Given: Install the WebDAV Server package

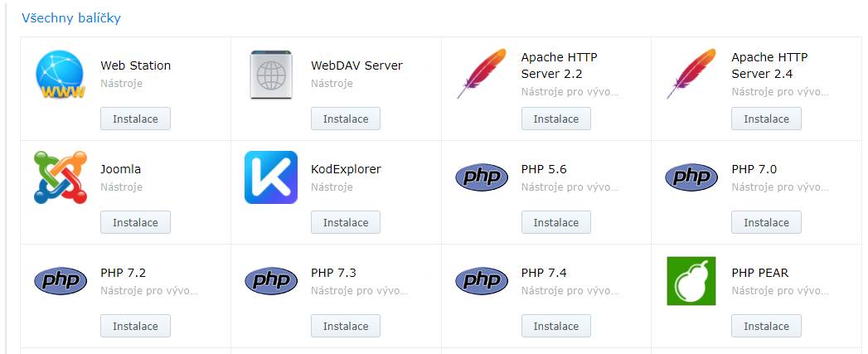Looking at the screenshot, I should click(x=346, y=119).
